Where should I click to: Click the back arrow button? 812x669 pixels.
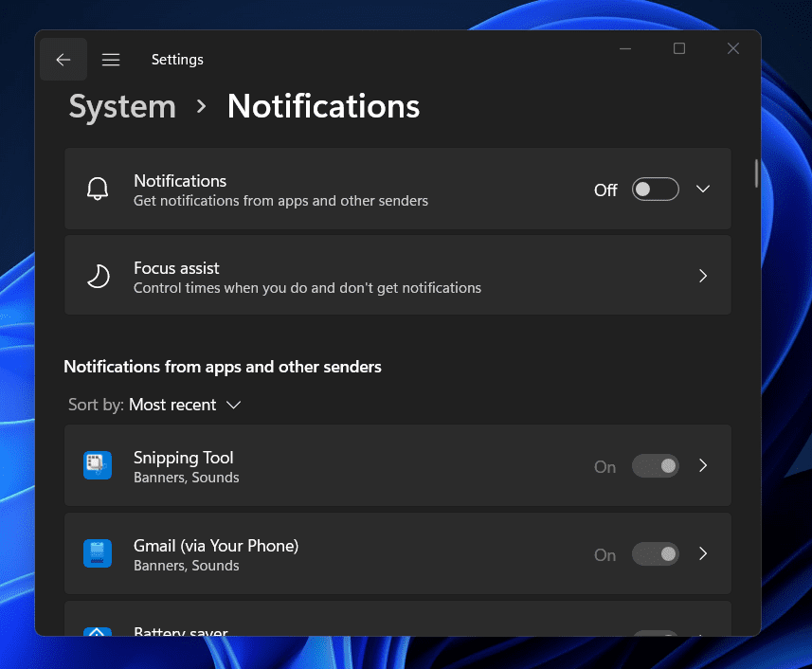tap(63, 60)
